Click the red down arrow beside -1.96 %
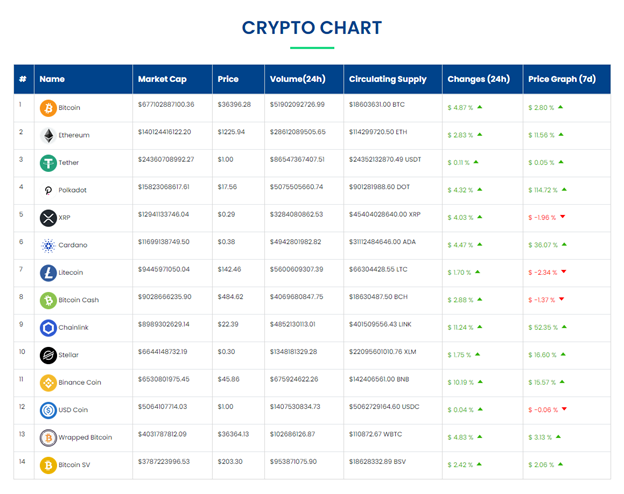Viewport: 624px width, 494px height. pyautogui.click(x=562, y=217)
